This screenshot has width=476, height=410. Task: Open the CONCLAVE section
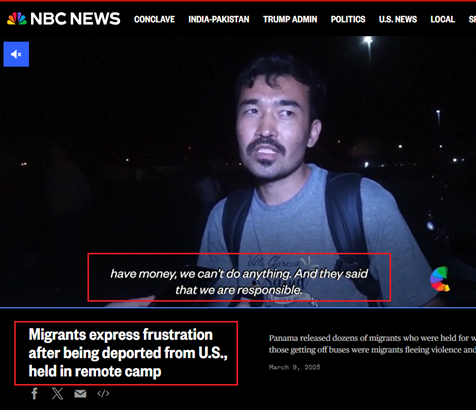tap(154, 19)
